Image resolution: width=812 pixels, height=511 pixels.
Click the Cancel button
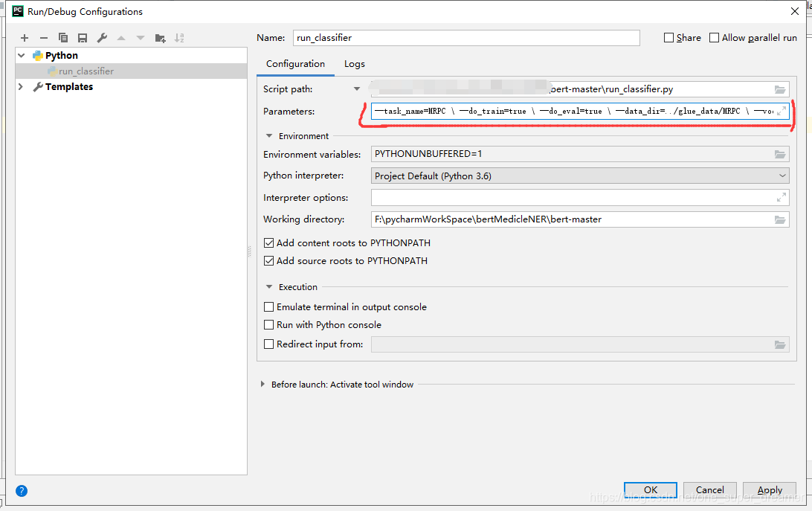[x=710, y=489]
